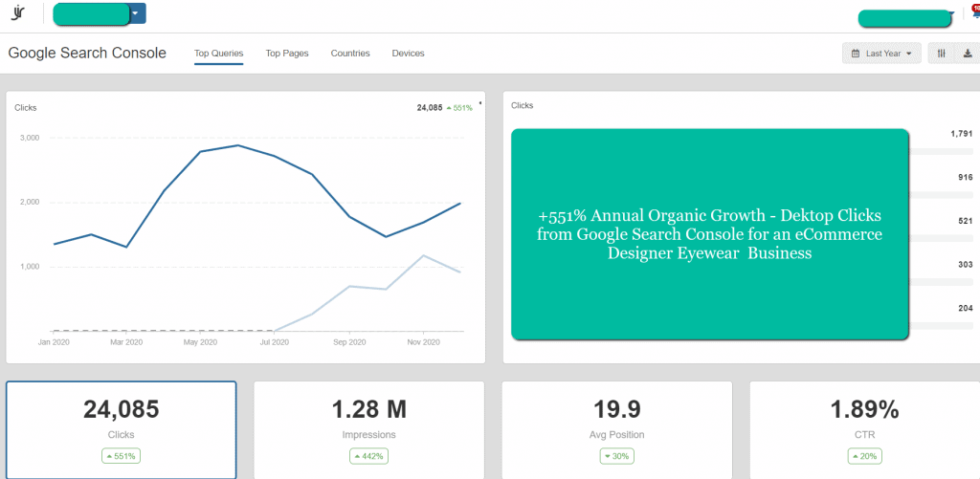Screen dimensions: 980x479
Task: Open the Countries tab
Action: 350,54
